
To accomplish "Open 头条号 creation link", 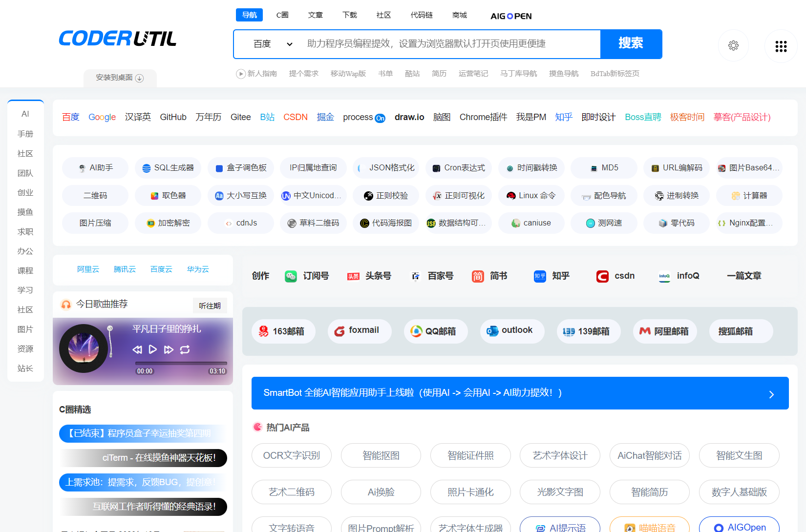I will tap(369, 276).
